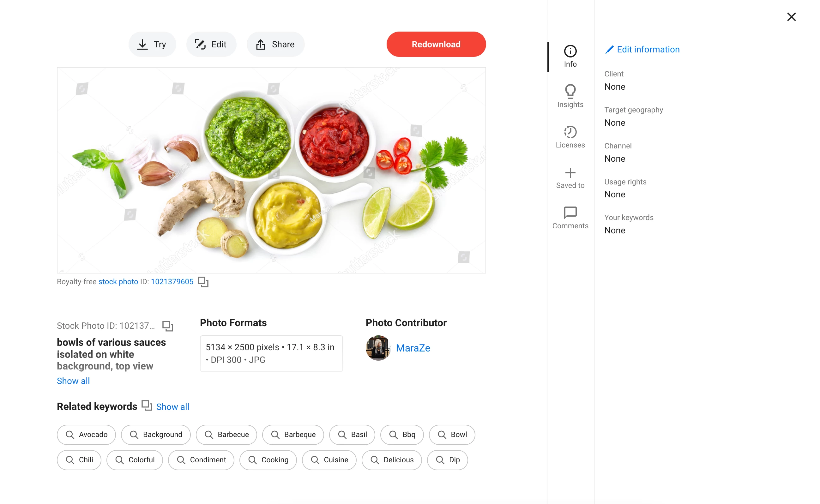Expand full description with Show all
Viewport: 820px width, 504px height.
(73, 381)
